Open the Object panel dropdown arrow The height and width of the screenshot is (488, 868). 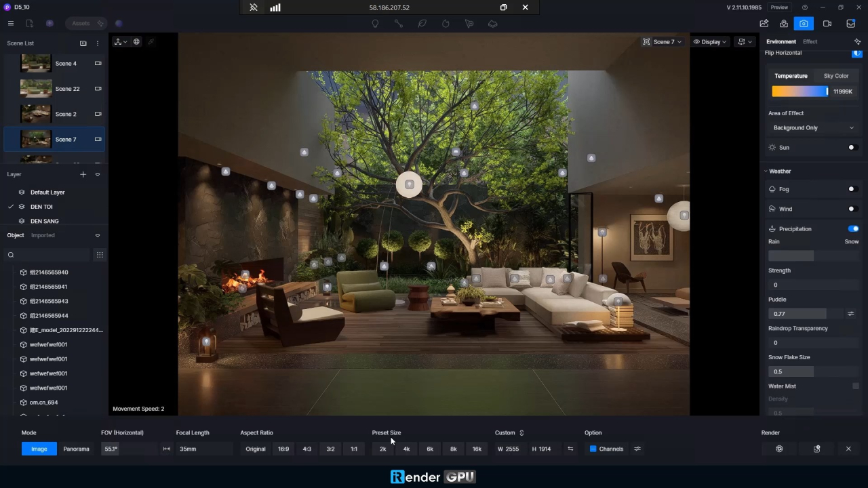(x=98, y=235)
